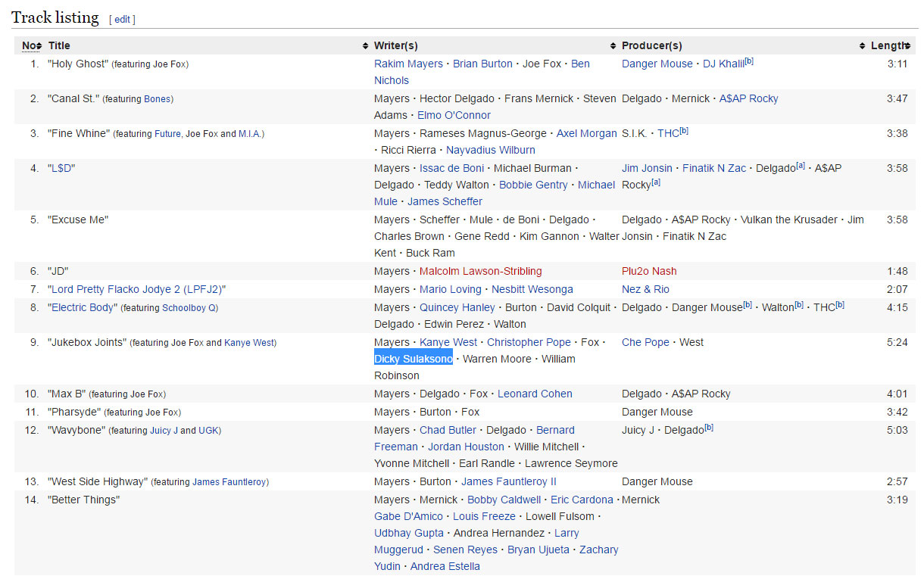Open M.I.A. link in Fine Whine title
The image size is (924, 576).
[250, 134]
